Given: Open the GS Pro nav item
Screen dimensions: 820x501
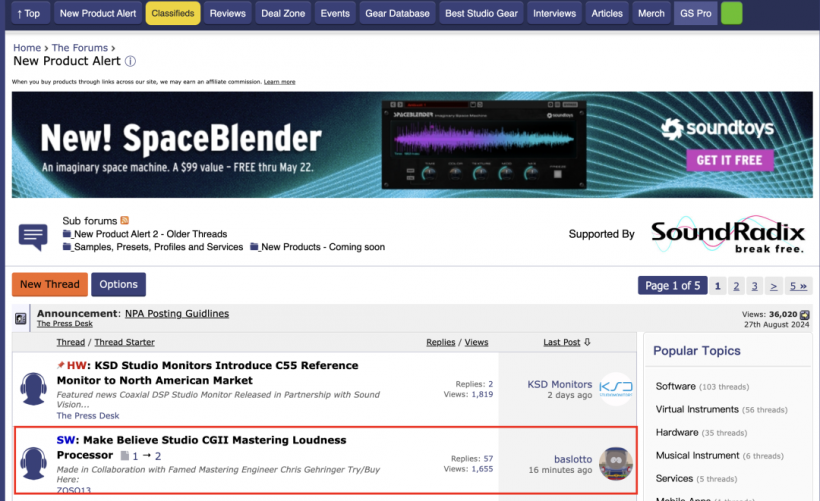Looking at the screenshot, I should pos(696,13).
